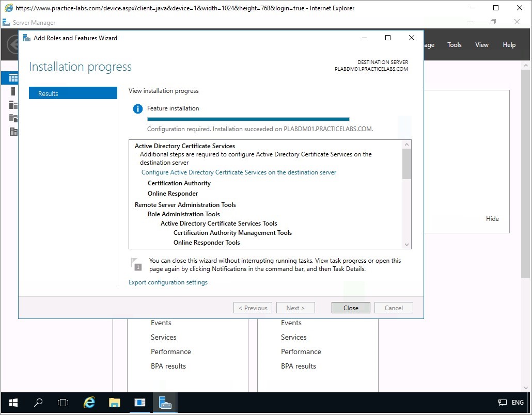532x415 pixels.
Task: Open Events in right Server Manager tile
Action: coord(291,323)
